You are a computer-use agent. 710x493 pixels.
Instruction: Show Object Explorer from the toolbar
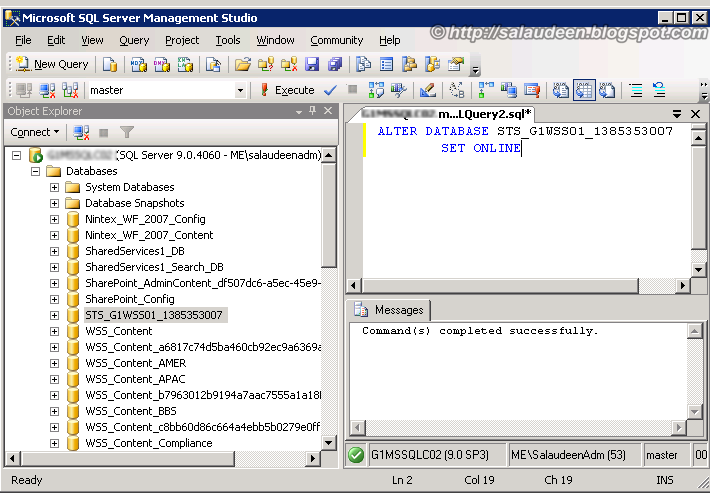coord(409,65)
